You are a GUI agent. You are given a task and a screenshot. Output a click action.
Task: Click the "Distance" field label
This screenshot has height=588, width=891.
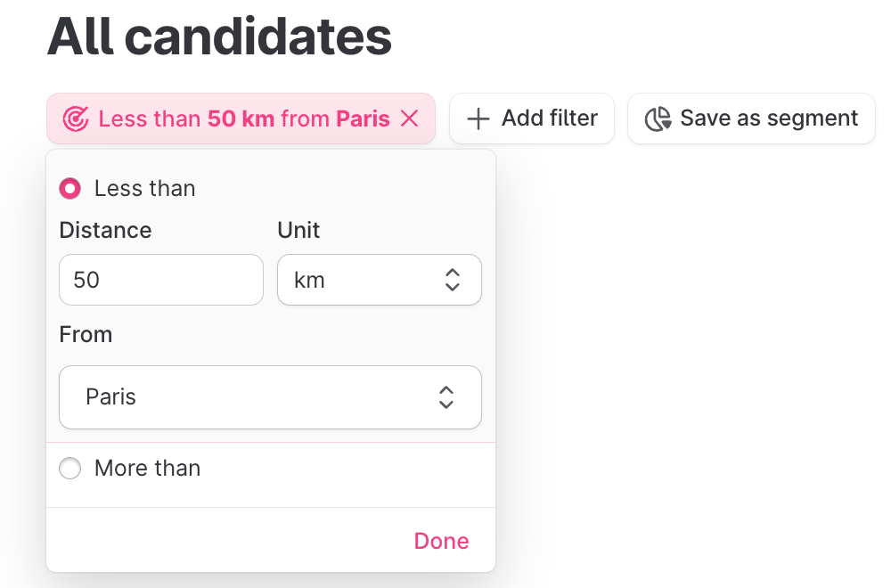[x=105, y=230]
